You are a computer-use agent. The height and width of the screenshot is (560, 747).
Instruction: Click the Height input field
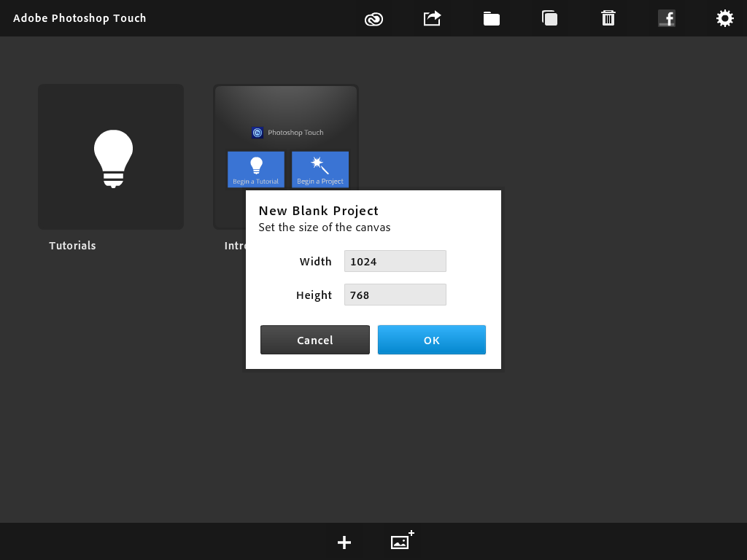point(395,295)
